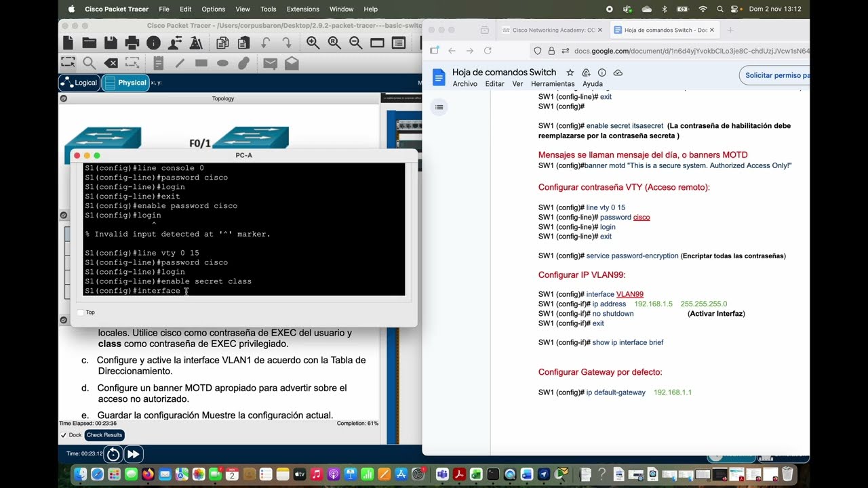This screenshot has width=868, height=488.
Task: View the document status cloud icon
Action: point(618,73)
